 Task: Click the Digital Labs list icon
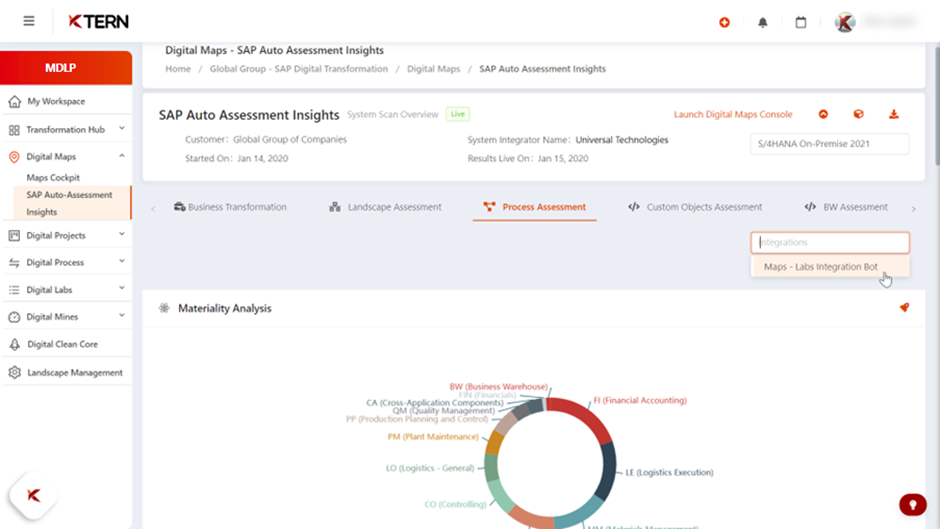[x=14, y=290]
